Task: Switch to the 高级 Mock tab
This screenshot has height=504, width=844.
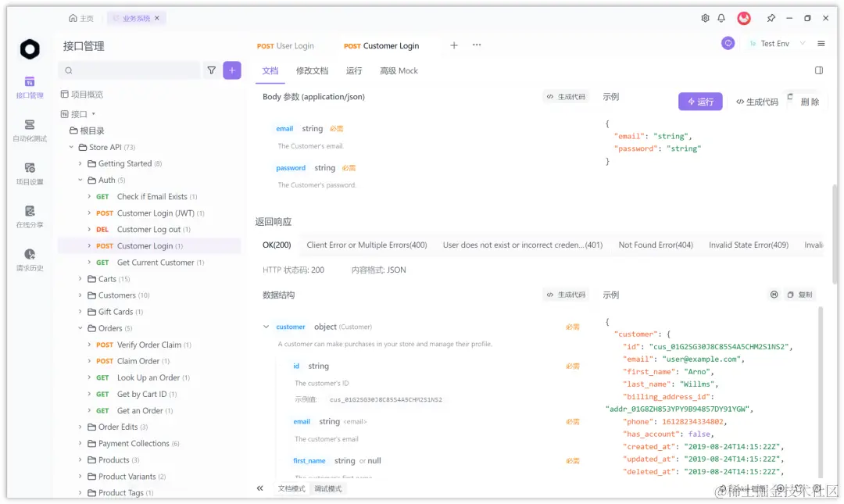Action: pyautogui.click(x=399, y=71)
